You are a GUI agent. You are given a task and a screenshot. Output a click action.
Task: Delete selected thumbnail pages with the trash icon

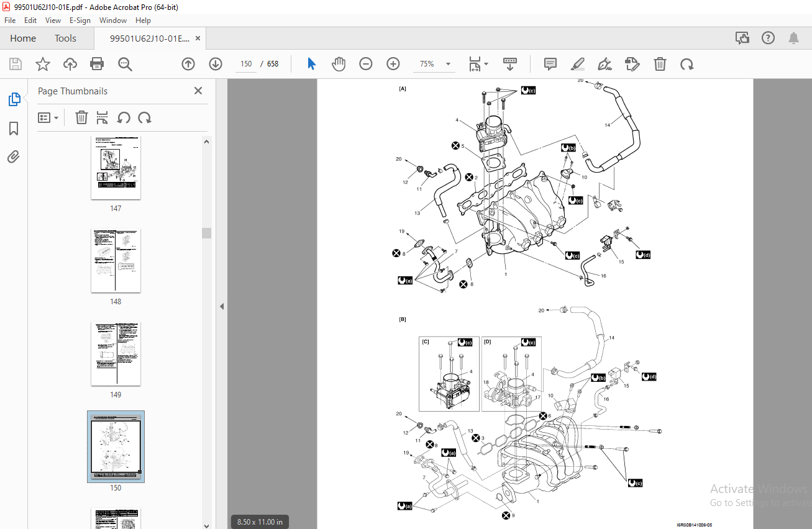(x=81, y=117)
